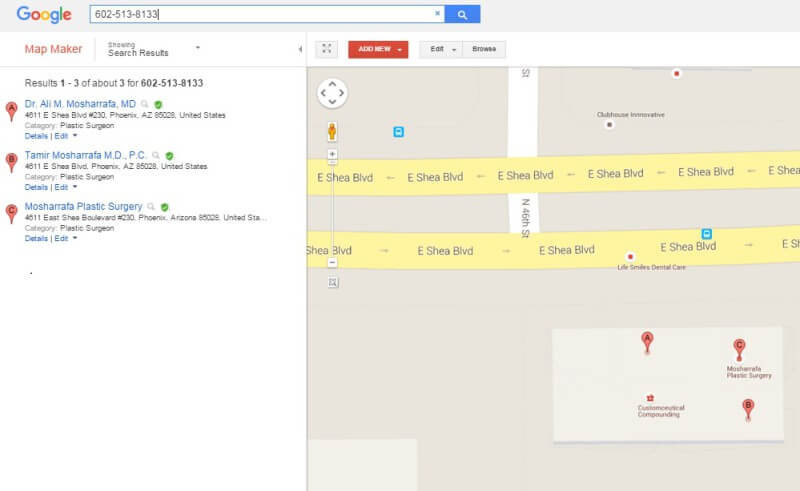Click Edit link for Dr. Ali M. Mosharrafa
This screenshot has height=491, width=800.
[61, 136]
